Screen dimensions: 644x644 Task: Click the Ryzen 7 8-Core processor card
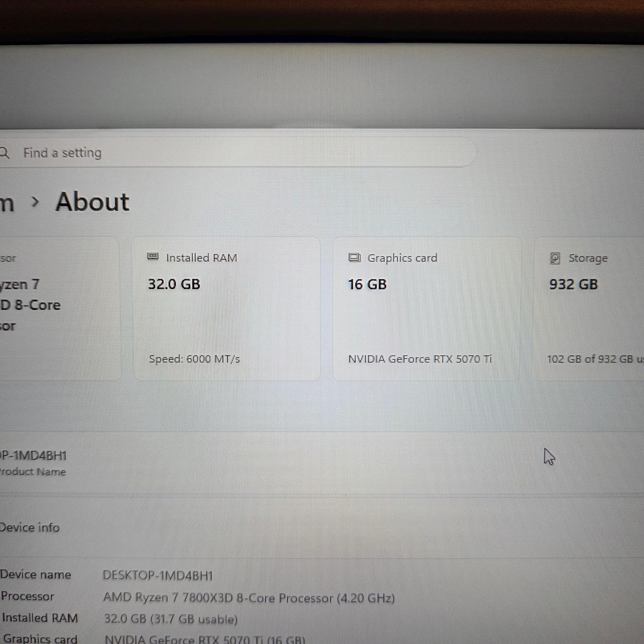click(59, 309)
